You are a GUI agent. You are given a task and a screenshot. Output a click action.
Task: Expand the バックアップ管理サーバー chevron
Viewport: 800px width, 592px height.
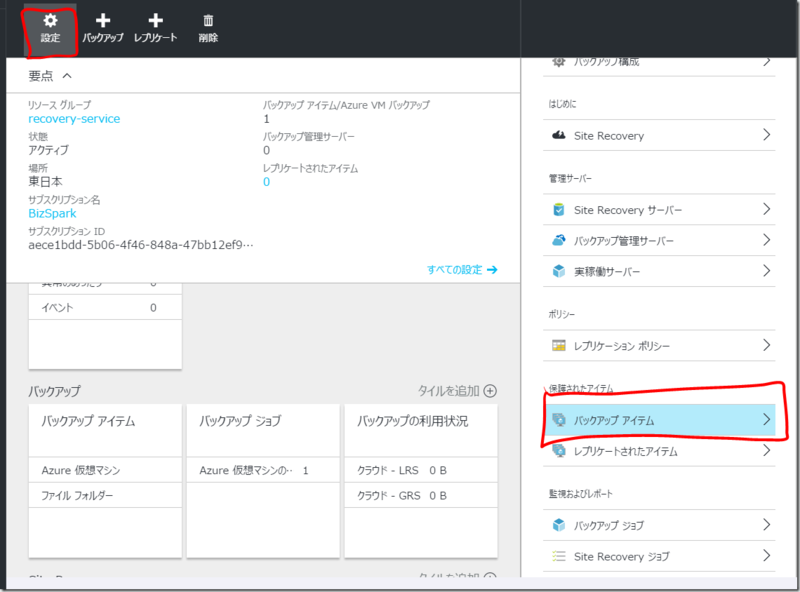click(766, 240)
